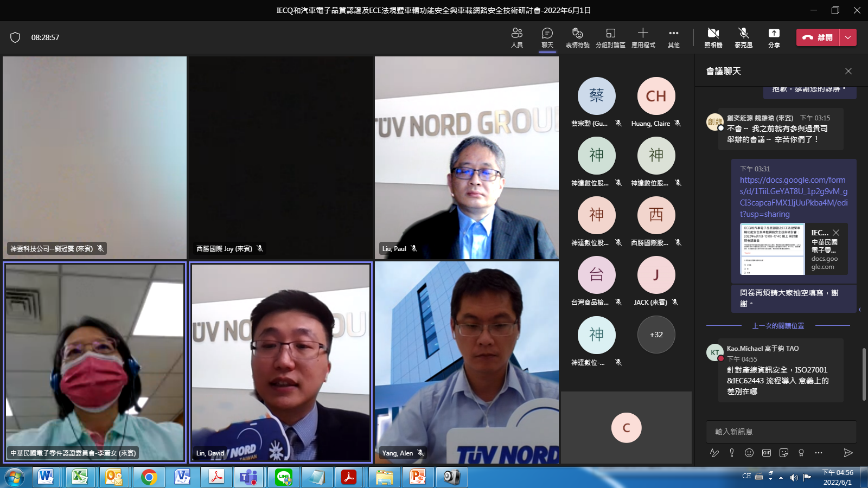Open Word from the taskbar
This screenshot has width=868, height=488.
click(46, 477)
